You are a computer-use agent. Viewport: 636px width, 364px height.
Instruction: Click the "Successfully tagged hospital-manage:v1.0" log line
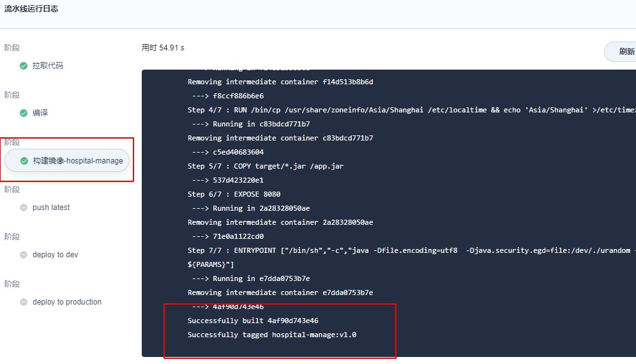(272, 335)
